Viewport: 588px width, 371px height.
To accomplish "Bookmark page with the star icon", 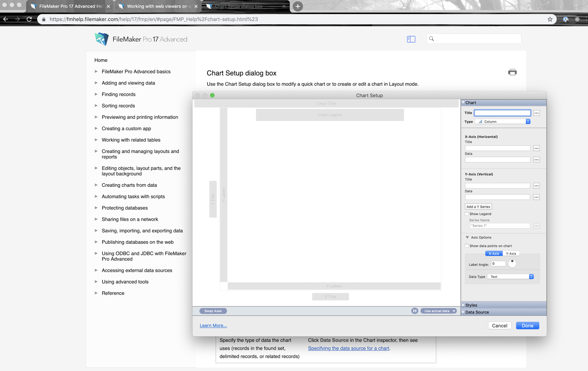I will point(550,19).
